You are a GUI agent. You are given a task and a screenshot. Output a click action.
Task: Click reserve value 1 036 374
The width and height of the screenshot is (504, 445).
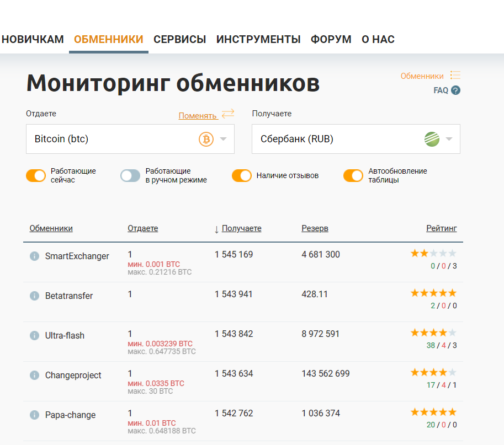point(321,413)
